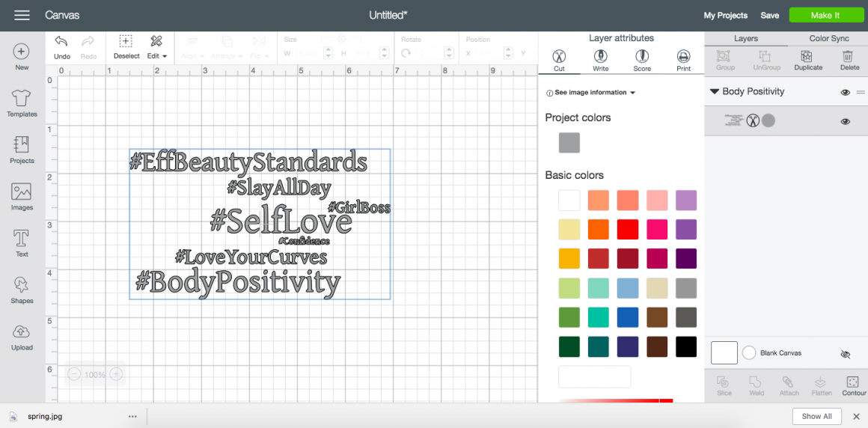Screen dimensions: 868x428
Task: Select the Print layer attribute
Action: (684, 61)
